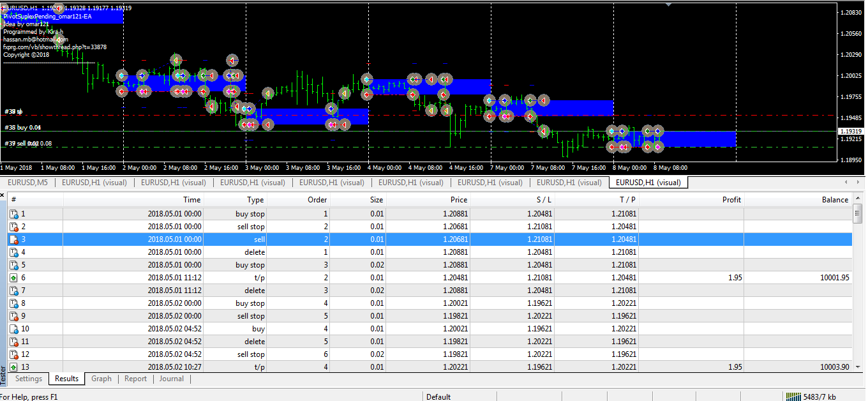Click the green take-profit icon in row 13
The height and width of the screenshot is (401, 868).
tap(14, 367)
